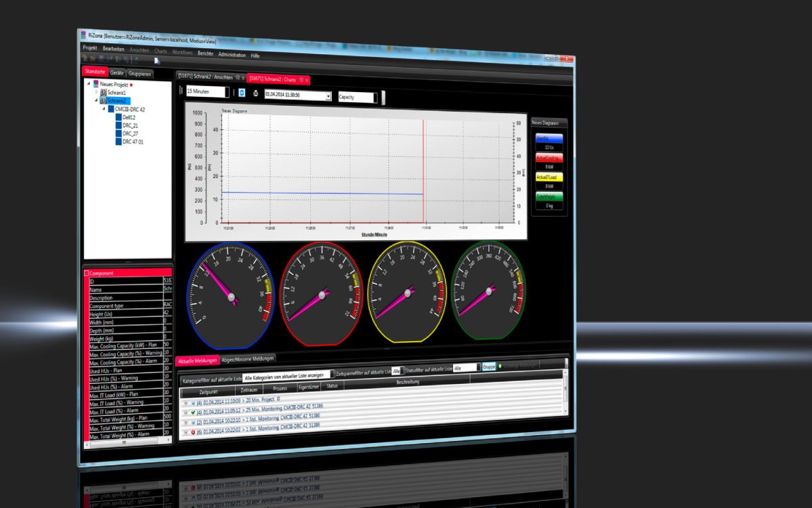Collapse the CMCIII-DRC 42 tree node
The height and width of the screenshot is (508, 812).
[104, 109]
